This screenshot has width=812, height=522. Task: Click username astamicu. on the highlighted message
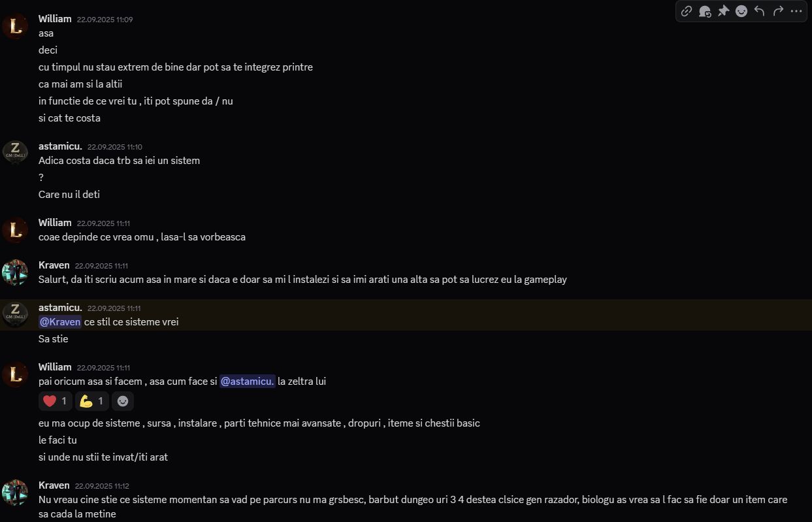60,307
